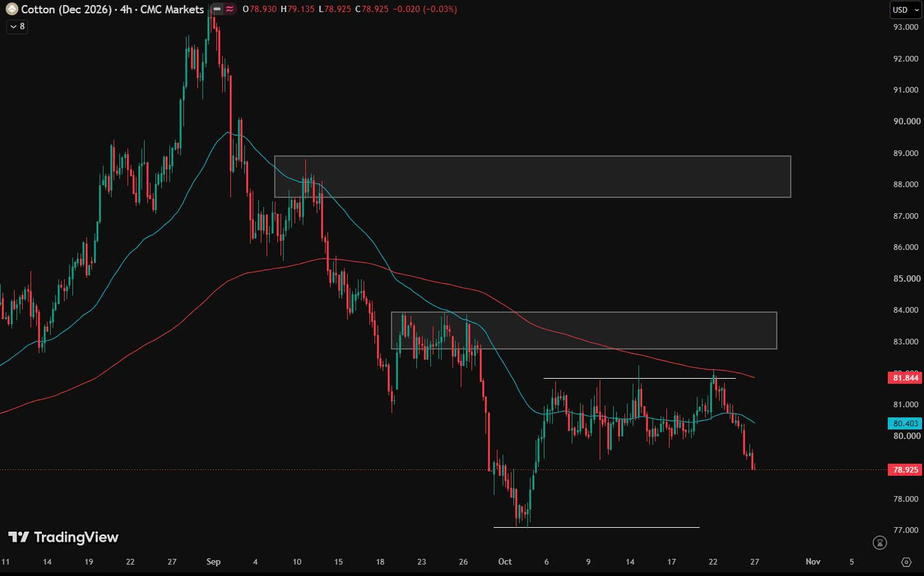Click the Nov label on time axis
Screen dimensions: 924x576
[x=813, y=561]
